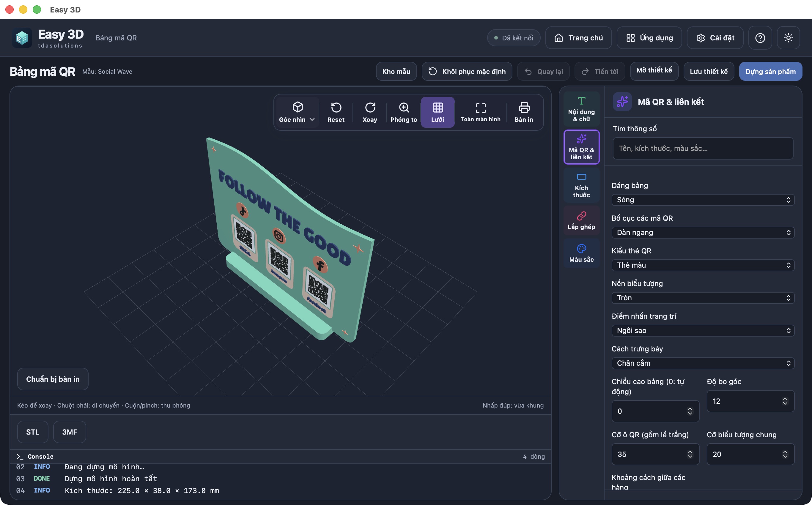Adjust the Cỡ biểu tượng chung stepper
Image resolution: width=812 pixels, height=505 pixels.
785,454
